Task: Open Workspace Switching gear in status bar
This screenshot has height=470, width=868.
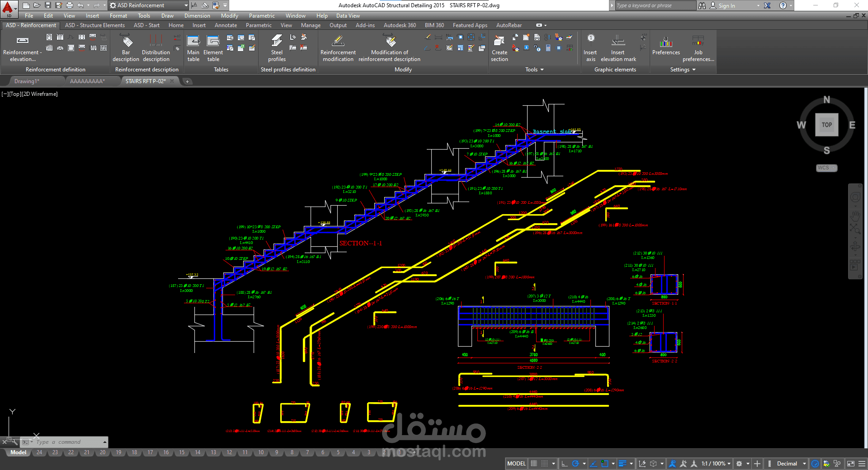Action: (739, 464)
